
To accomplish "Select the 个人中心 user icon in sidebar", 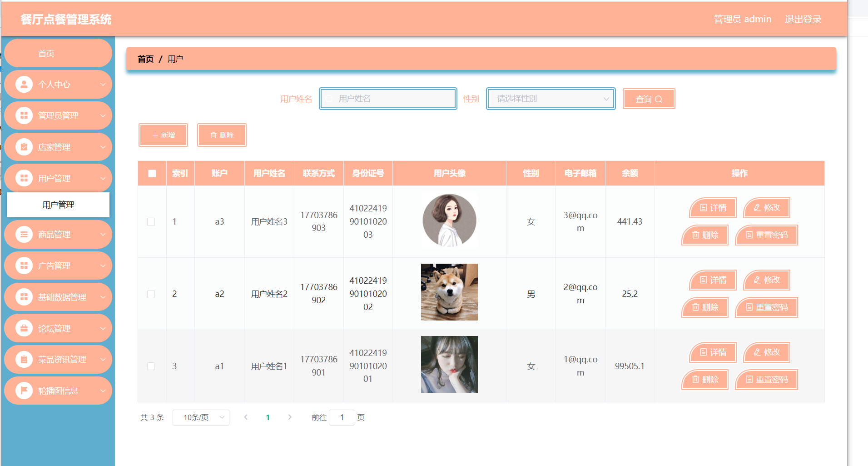I will (x=24, y=84).
